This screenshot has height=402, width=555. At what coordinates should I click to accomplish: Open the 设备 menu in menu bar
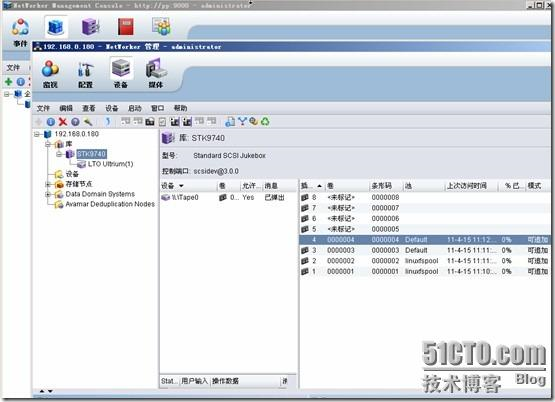111,108
